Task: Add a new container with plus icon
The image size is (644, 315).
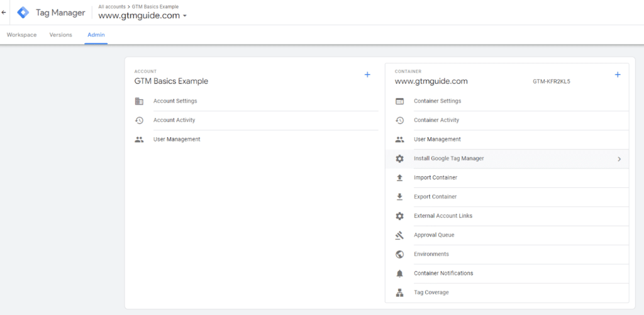Action: tap(618, 74)
